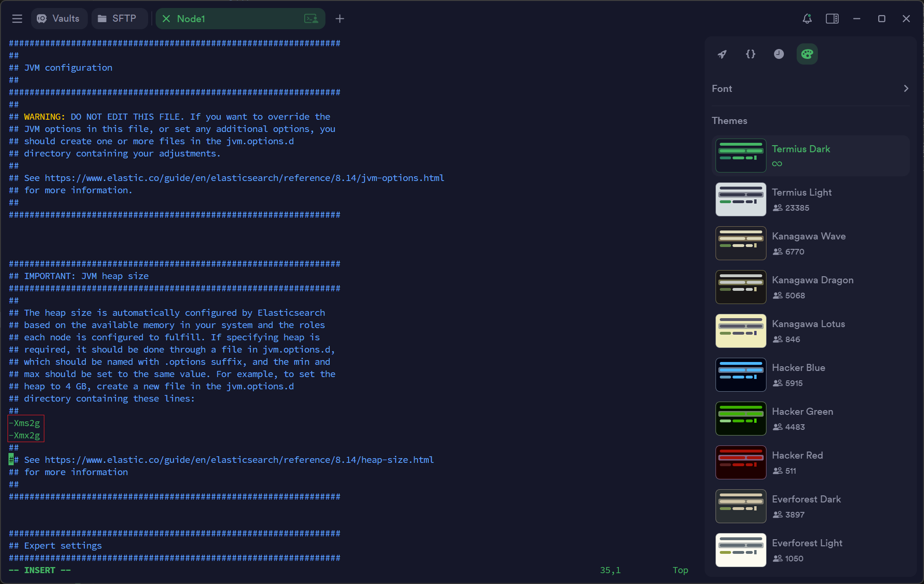Select the palette appearance icon
Screen dimensions: 924x584
tap(807, 54)
